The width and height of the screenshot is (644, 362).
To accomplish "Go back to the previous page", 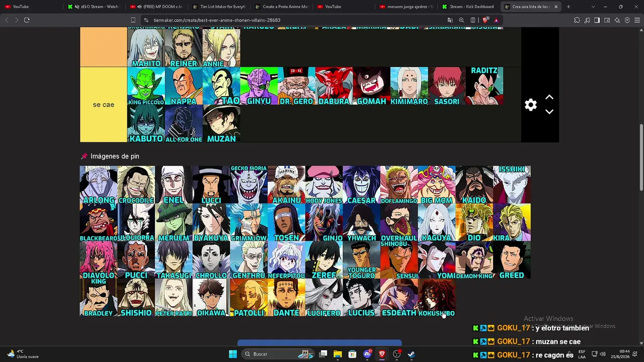I will pyautogui.click(x=7, y=20).
